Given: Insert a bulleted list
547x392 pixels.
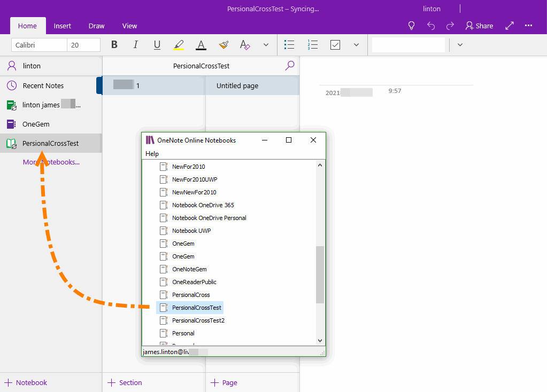Looking at the screenshot, I should [289, 45].
